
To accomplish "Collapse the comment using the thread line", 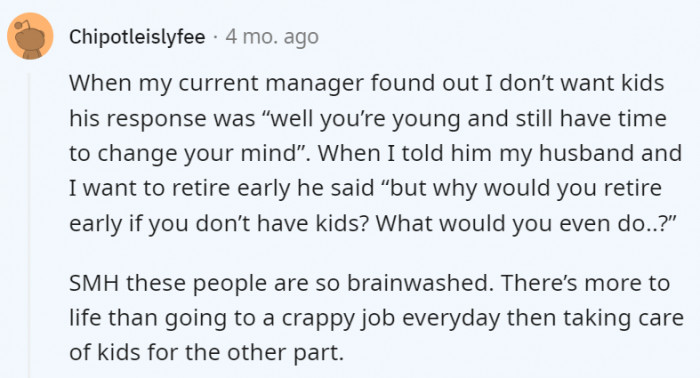I will (x=29, y=225).
